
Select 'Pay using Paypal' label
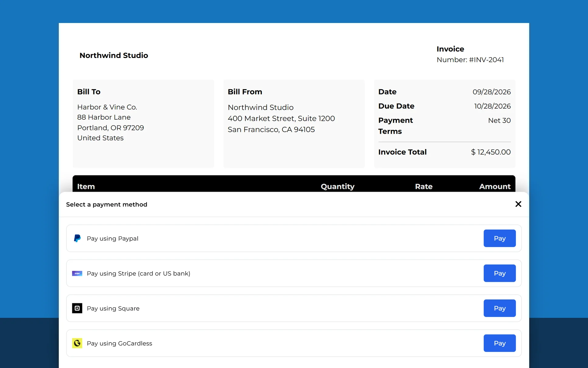coord(112,239)
